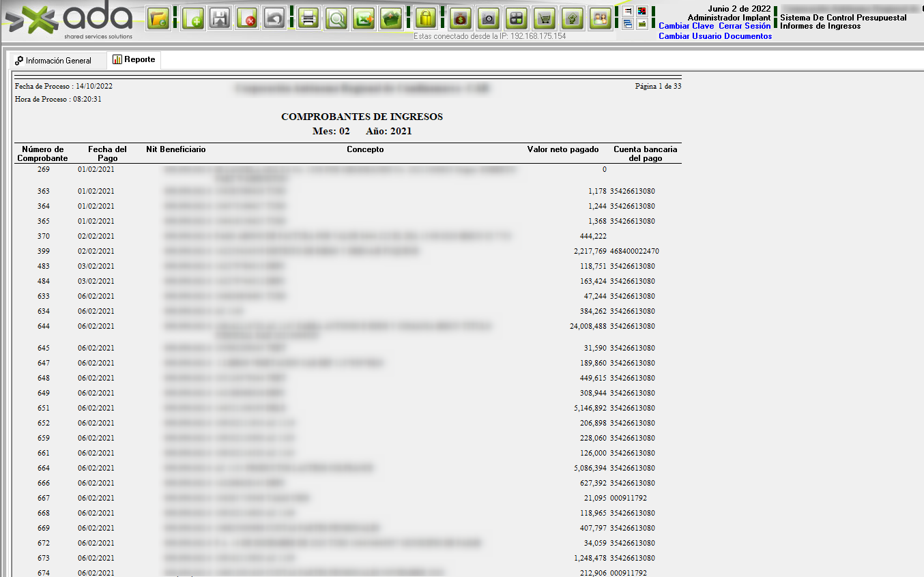Click the calculator grid toolbar icon
The width and height of the screenshot is (924, 577).
(x=517, y=18)
